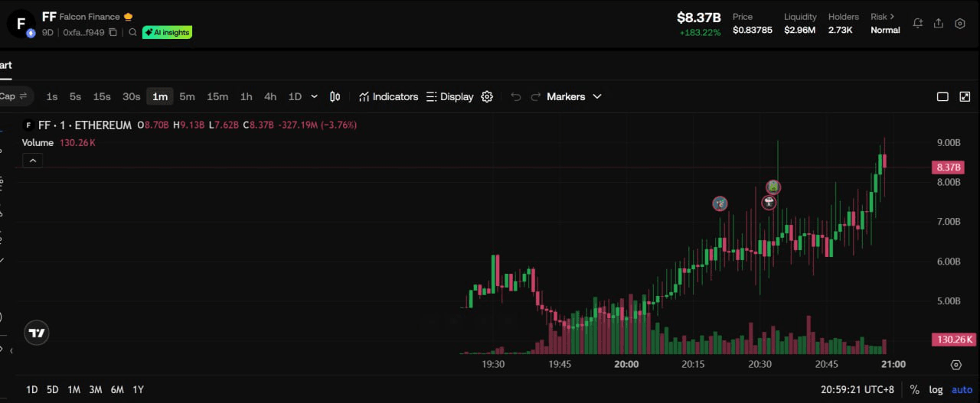
Task: Set range to 1D in bottom bar
Action: pos(31,390)
